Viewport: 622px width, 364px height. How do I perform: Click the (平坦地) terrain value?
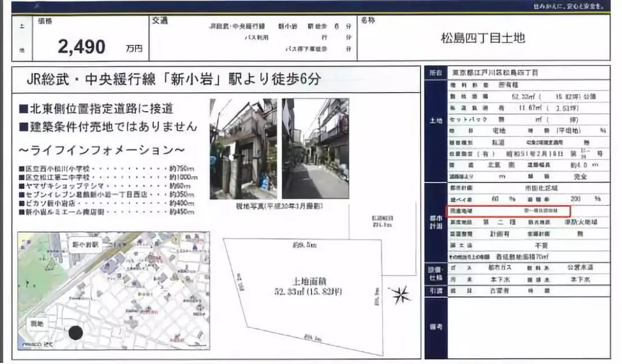(568, 131)
